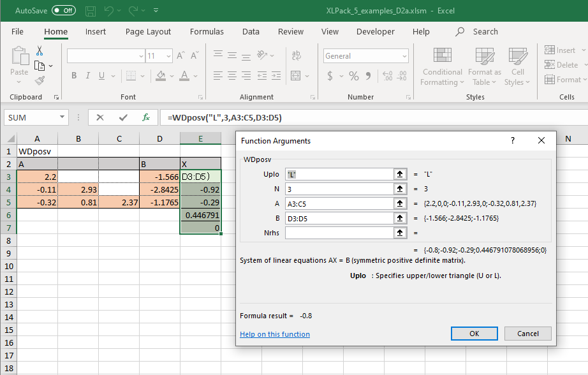588x375 pixels.
Task: Cancel formula entry with X icon
Action: point(99,118)
